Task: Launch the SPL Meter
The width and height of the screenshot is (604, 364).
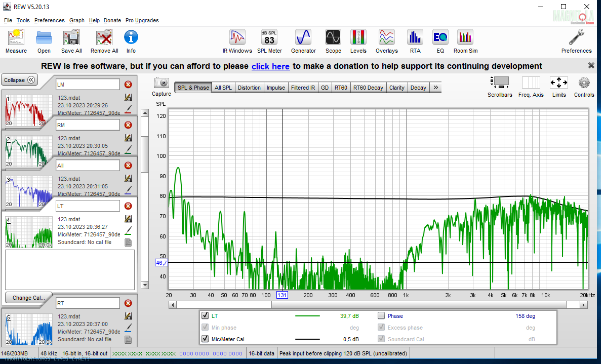Action: point(269,37)
